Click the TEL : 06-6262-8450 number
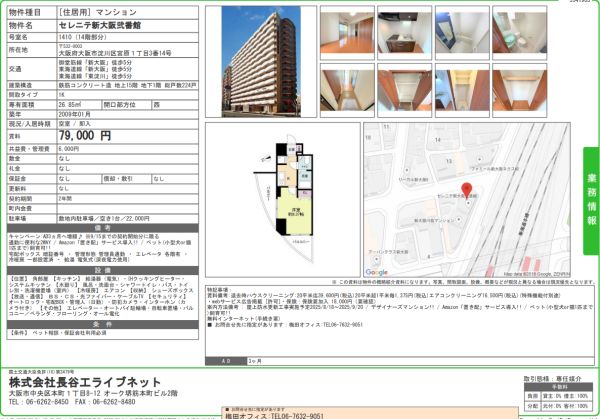This screenshot has width=600, height=419. tap(39, 402)
